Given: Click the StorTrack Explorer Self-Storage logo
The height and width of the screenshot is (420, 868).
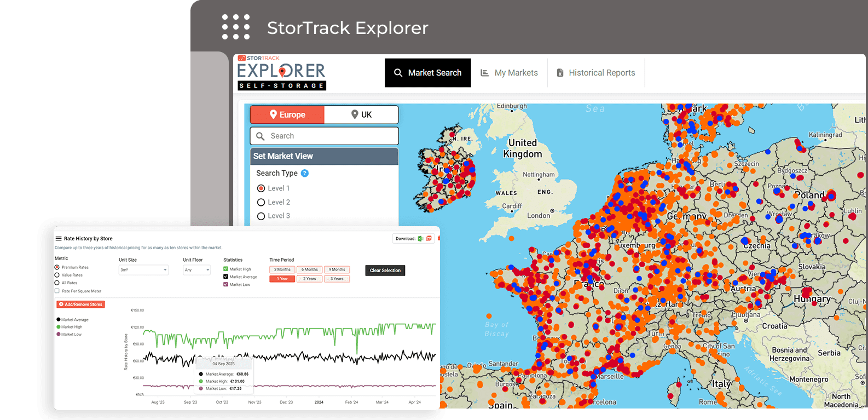Looking at the screenshot, I should pos(281,73).
